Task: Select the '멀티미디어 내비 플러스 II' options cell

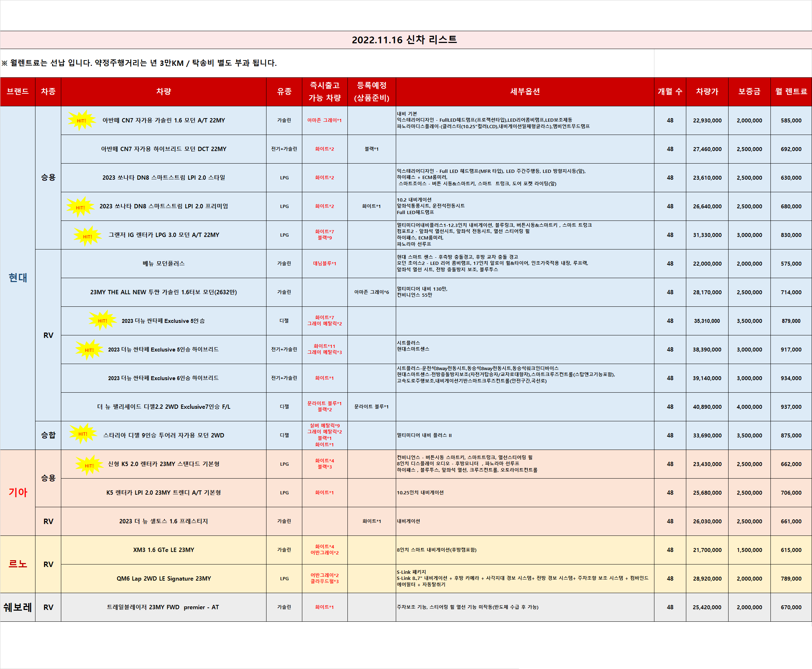Action: click(525, 436)
